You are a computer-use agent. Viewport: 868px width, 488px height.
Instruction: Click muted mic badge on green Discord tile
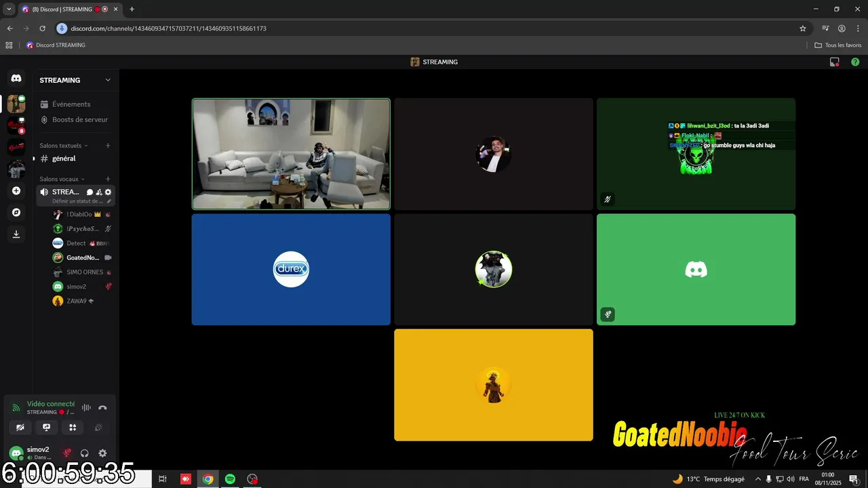(x=608, y=314)
